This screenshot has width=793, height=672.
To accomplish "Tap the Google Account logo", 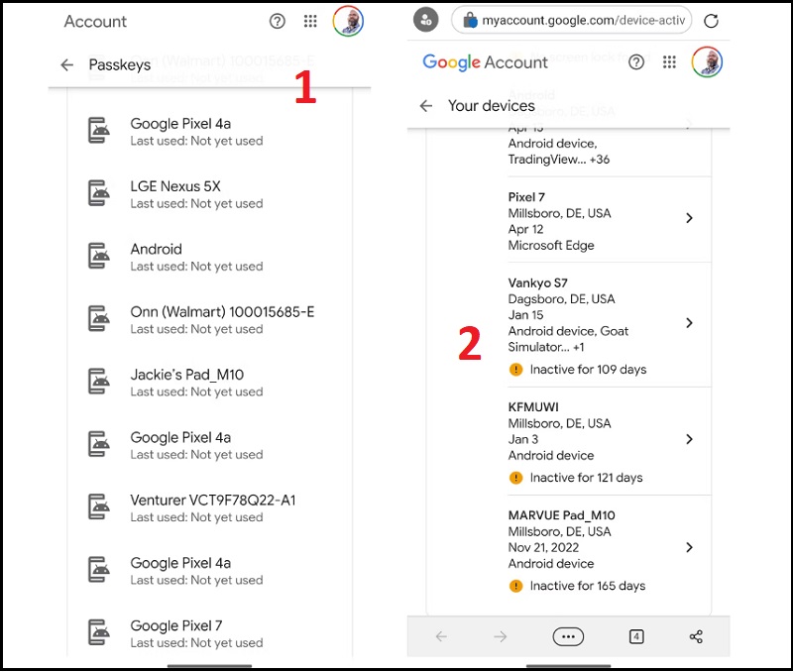I will (485, 62).
